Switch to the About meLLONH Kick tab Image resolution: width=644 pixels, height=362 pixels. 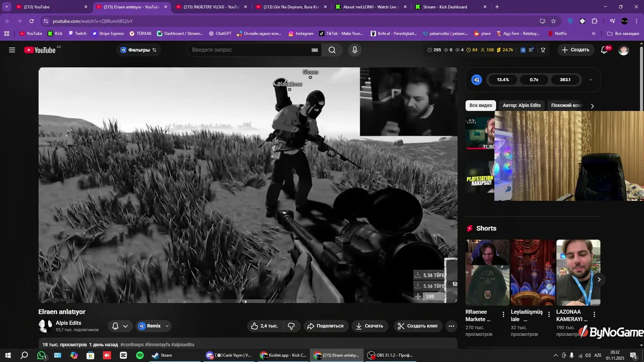coord(371,7)
